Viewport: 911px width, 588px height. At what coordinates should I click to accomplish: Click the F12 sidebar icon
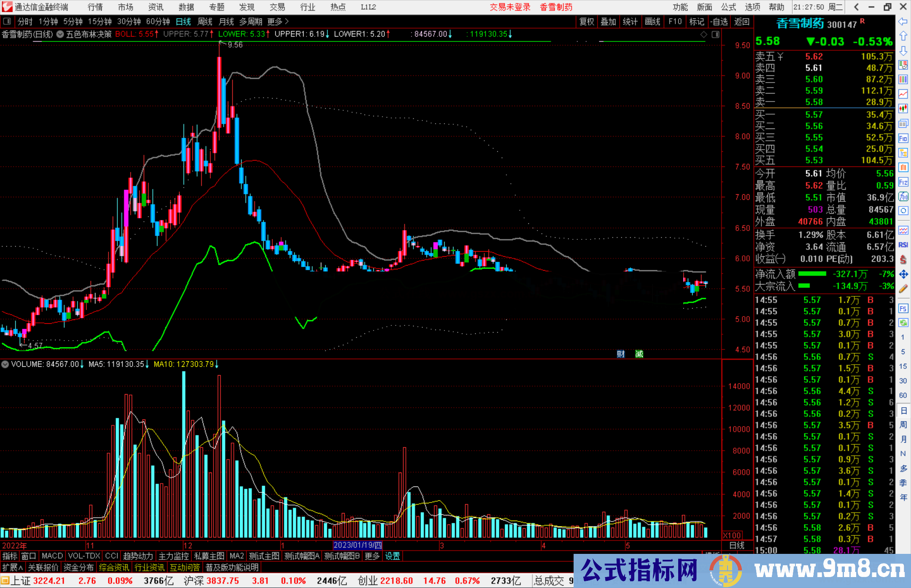tap(903, 182)
